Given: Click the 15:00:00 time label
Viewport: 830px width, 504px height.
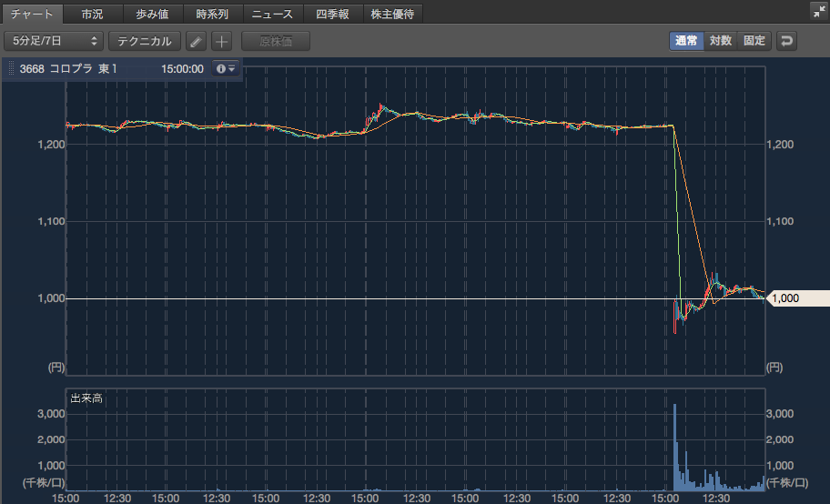Looking at the screenshot, I should click(x=182, y=69).
